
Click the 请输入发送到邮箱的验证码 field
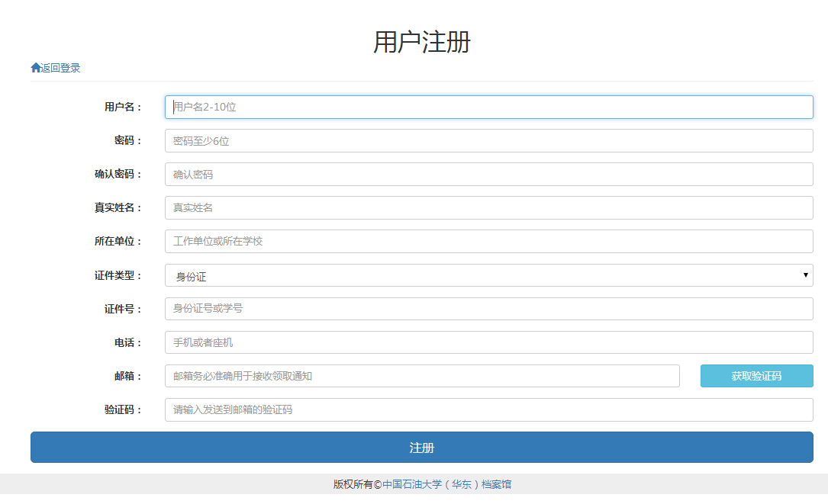tap(488, 409)
